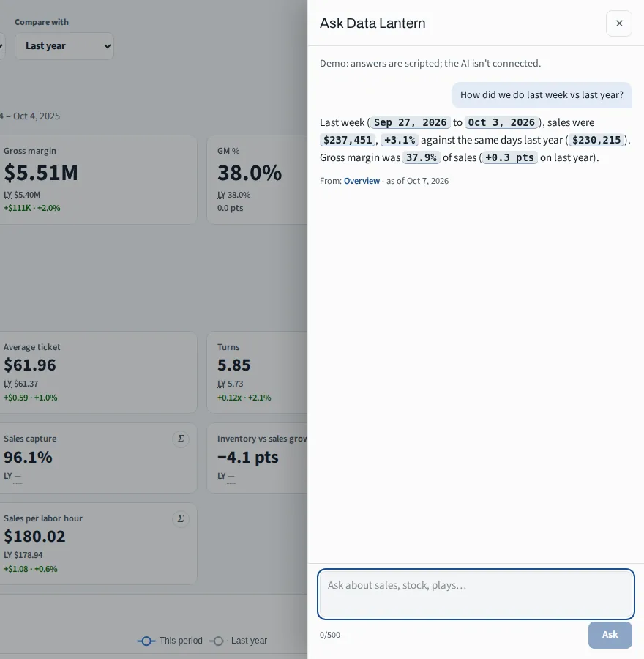
Task: Select the GM % 38.0% value
Action: (250, 173)
